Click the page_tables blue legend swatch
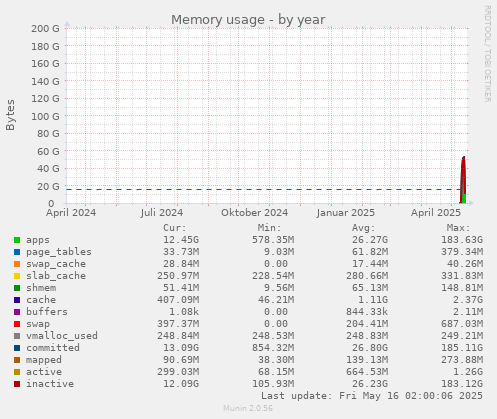Viewport: 497px width, 419px height. [x=17, y=252]
